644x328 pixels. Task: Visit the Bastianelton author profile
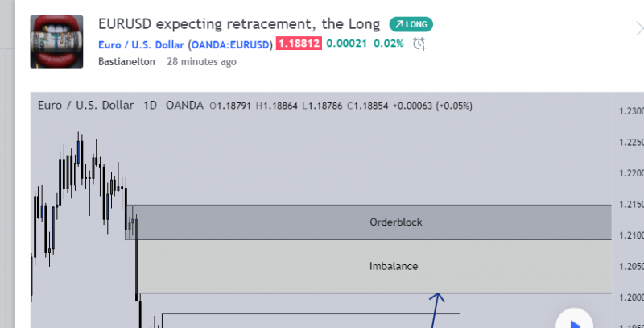point(127,61)
